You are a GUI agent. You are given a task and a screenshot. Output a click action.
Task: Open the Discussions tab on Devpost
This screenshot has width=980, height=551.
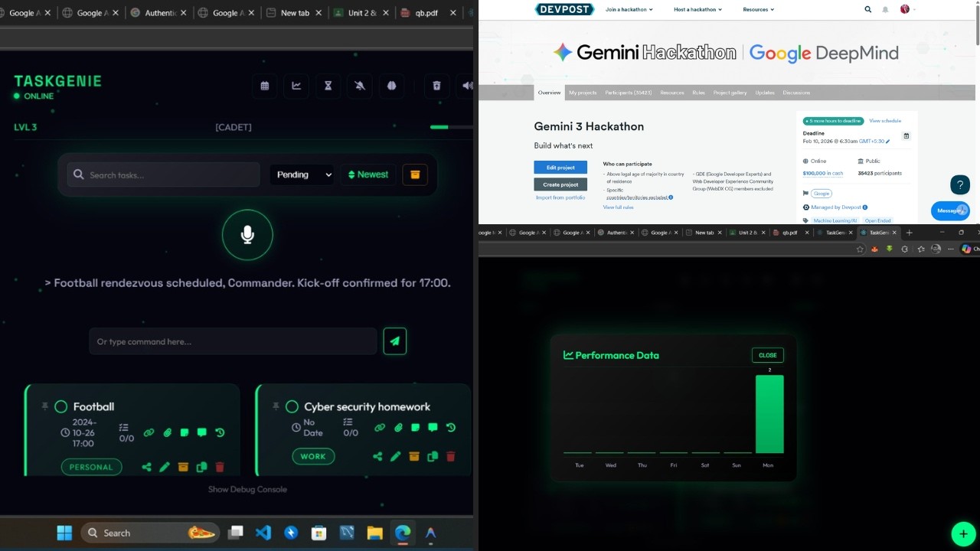click(796, 93)
